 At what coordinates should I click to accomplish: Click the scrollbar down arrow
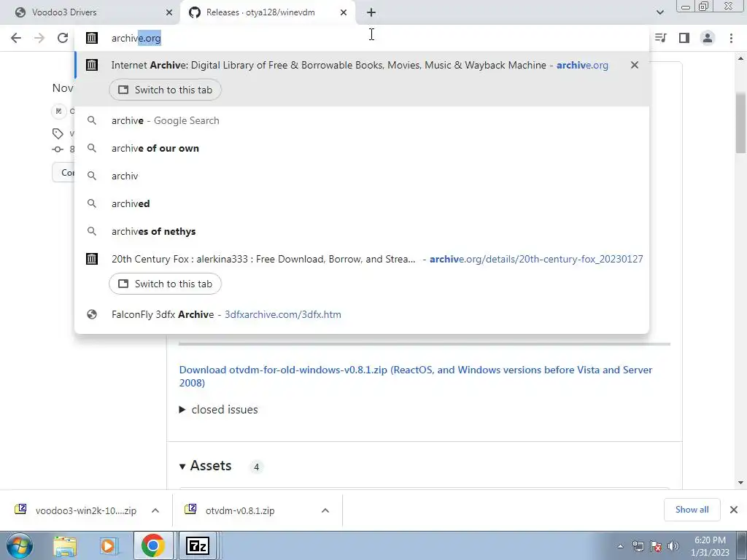coord(740,483)
